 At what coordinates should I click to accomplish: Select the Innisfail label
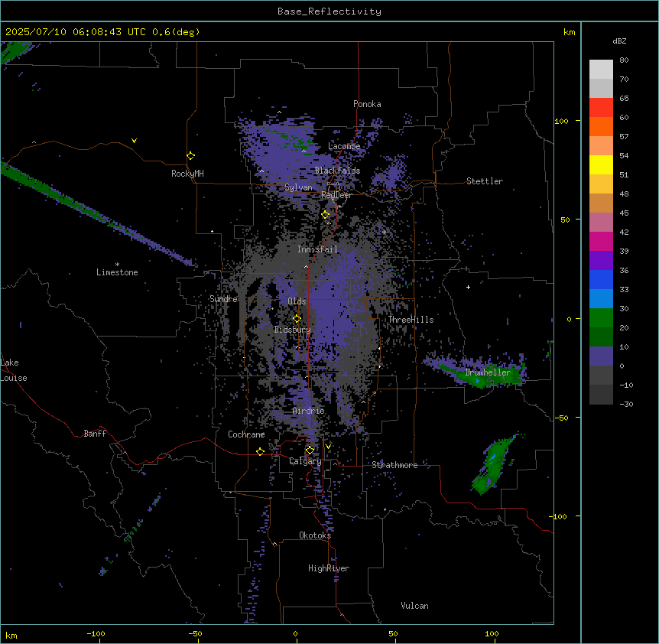coord(318,249)
